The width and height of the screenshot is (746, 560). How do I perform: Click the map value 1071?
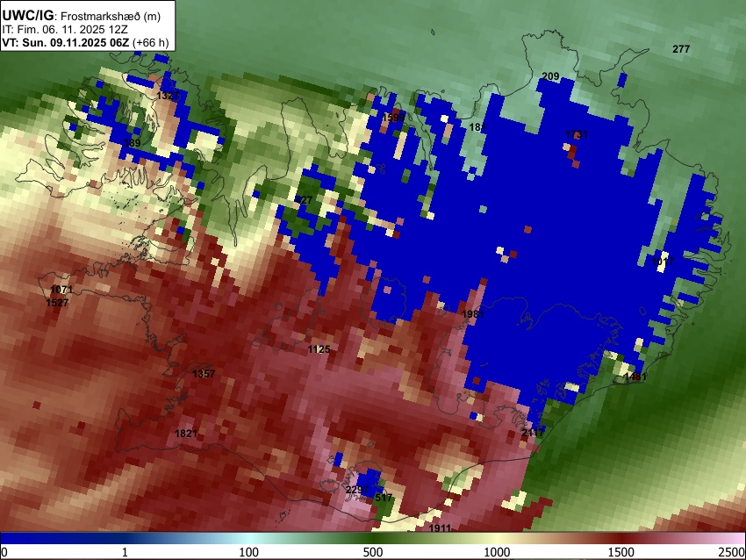coord(61,290)
